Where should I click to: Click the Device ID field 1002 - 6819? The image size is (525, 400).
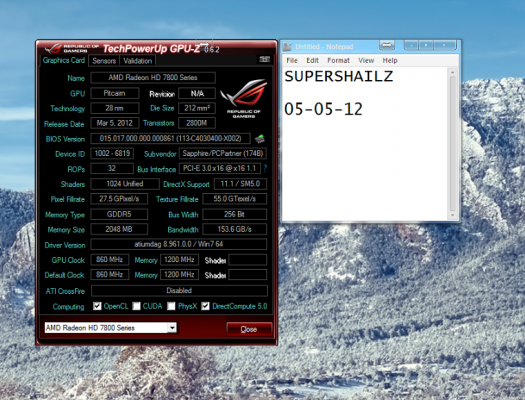pos(112,153)
